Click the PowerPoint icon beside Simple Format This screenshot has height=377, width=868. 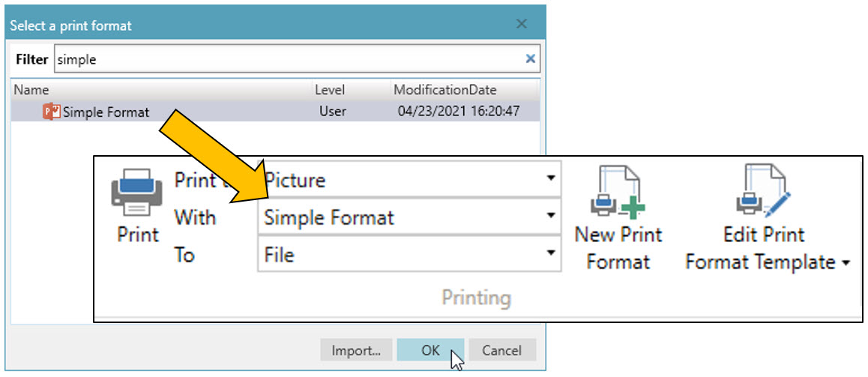[52, 112]
